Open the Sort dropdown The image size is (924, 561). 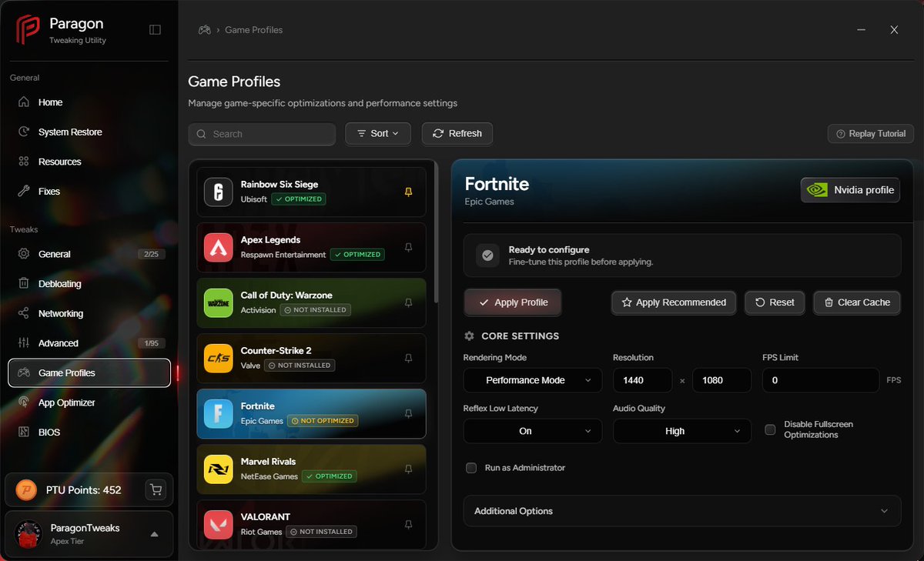(378, 133)
